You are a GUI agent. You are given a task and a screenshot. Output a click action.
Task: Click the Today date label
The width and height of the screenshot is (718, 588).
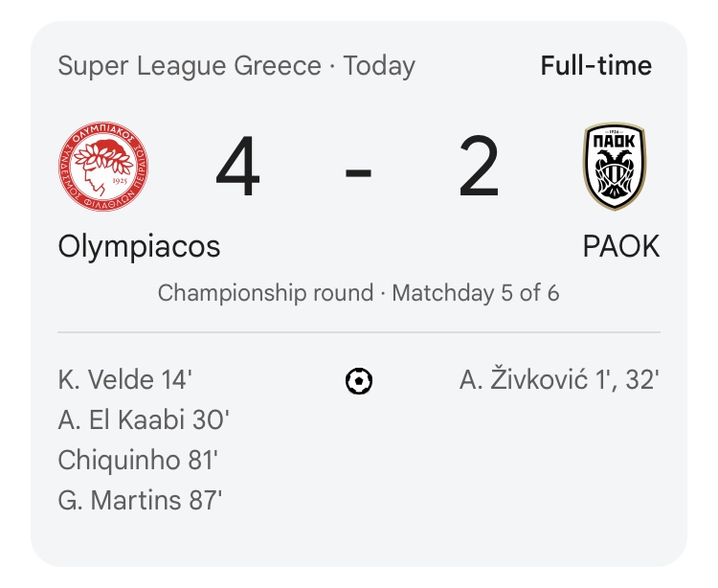(x=379, y=66)
